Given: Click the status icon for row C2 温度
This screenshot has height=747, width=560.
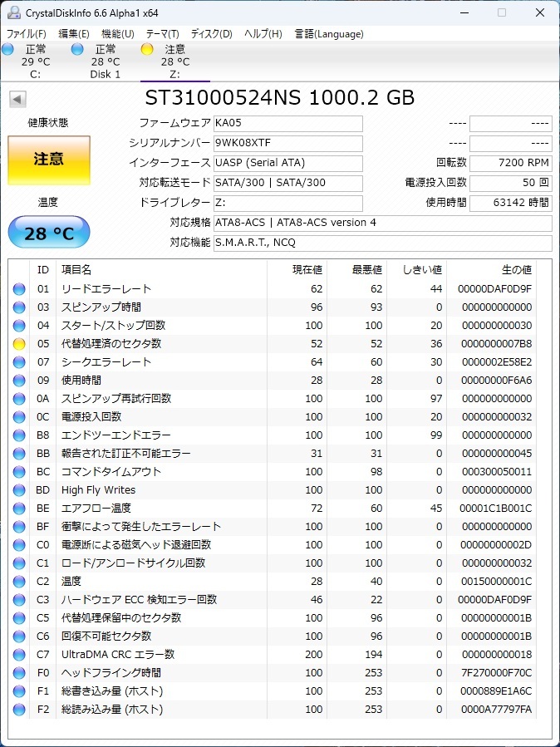Looking at the screenshot, I should coord(19,582).
